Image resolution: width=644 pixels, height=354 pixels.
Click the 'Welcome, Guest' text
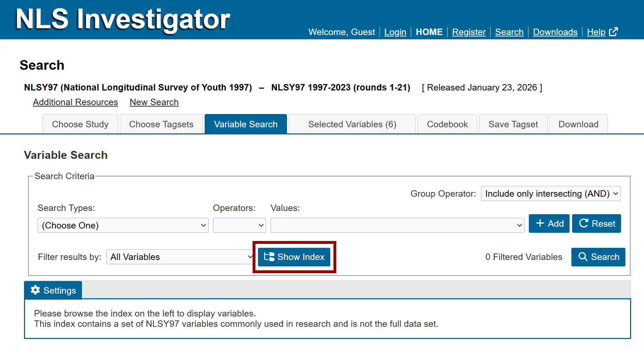point(342,32)
